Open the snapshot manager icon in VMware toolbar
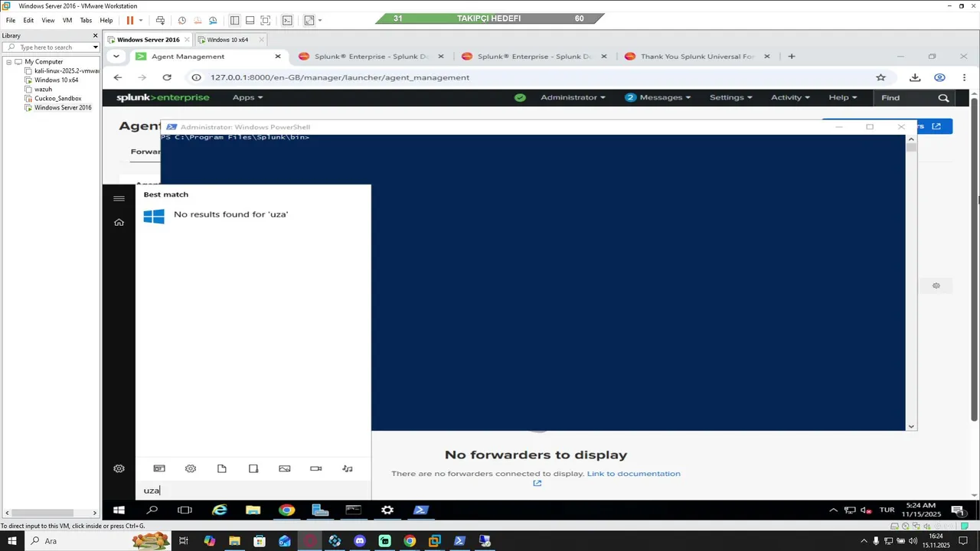Image resolution: width=980 pixels, height=551 pixels. tap(212, 21)
